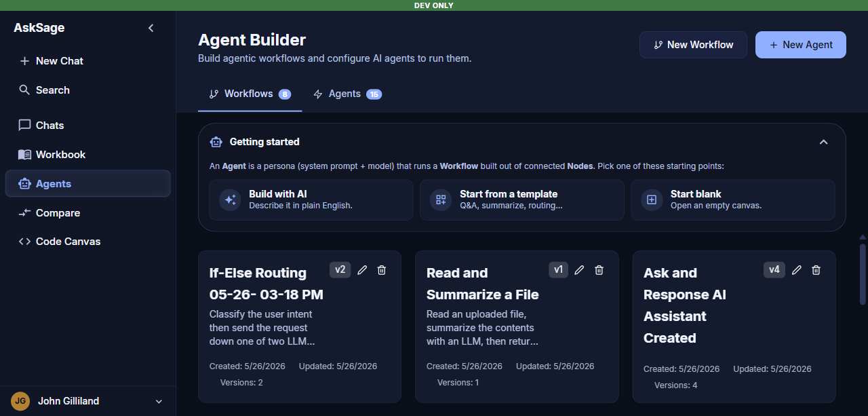
Task: Click the v2 version badge on If-Else Routing
Action: pos(340,269)
